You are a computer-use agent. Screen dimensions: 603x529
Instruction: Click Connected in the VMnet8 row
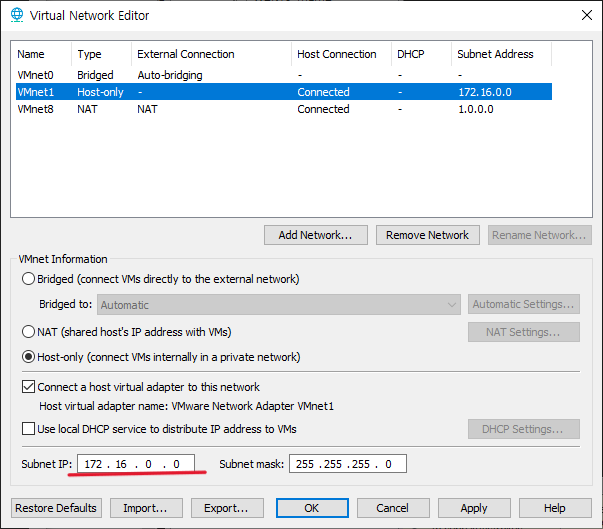[x=323, y=109]
